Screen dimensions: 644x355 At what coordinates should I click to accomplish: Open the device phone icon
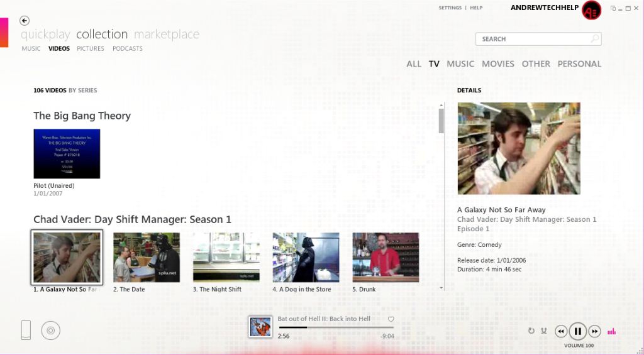26,330
